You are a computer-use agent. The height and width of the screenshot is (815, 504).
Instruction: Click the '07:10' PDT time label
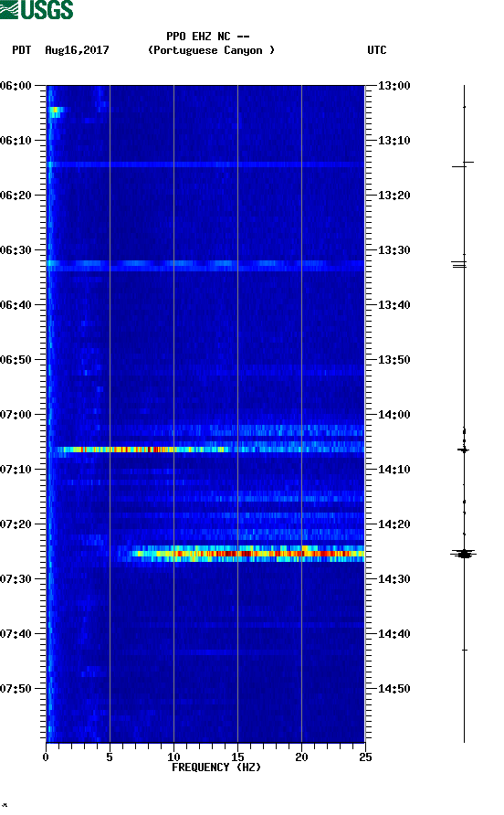(x=16, y=470)
